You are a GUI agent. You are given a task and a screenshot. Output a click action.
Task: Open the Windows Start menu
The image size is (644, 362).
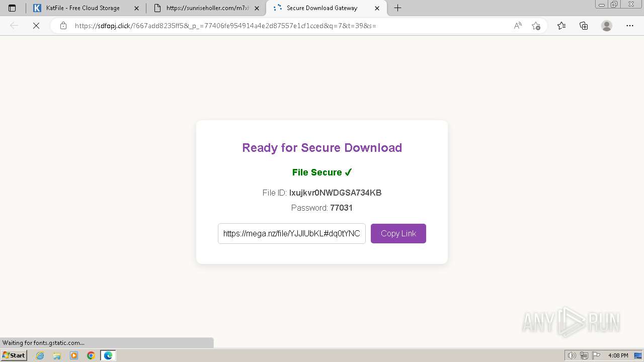coord(14,355)
